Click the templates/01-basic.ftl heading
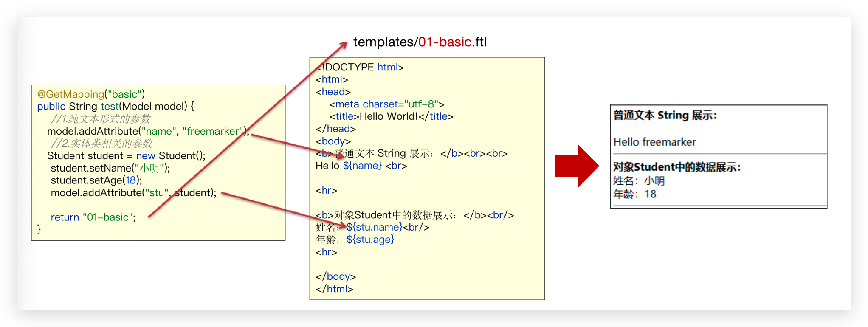Image resolution: width=868 pixels, height=327 pixels. click(x=420, y=42)
